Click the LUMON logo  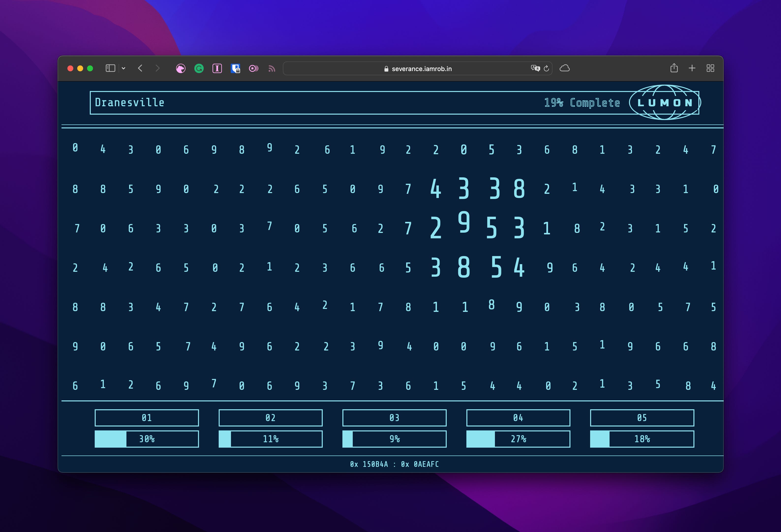(665, 103)
